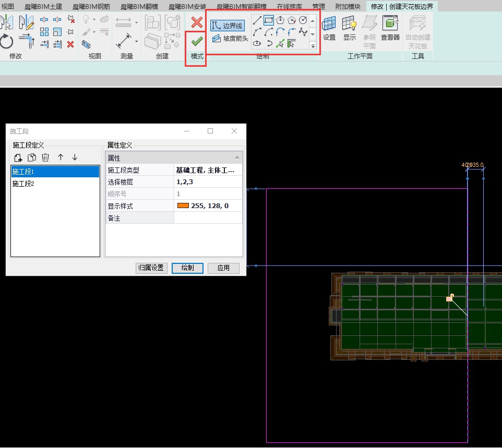The width and height of the screenshot is (502, 448).
Task: Expand the full draw tools gallery
Action: click(x=313, y=46)
